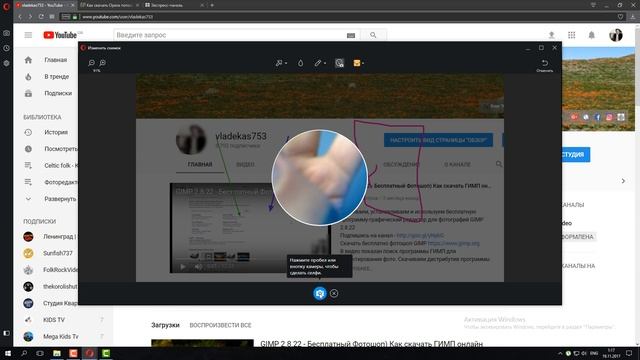Open Windows taskbar search

(x=24, y=353)
